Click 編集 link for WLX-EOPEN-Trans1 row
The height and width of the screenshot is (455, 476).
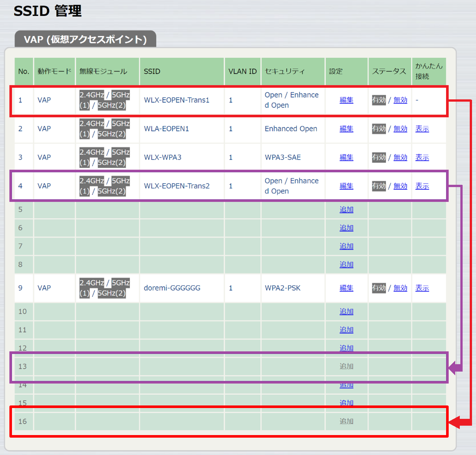pos(346,100)
